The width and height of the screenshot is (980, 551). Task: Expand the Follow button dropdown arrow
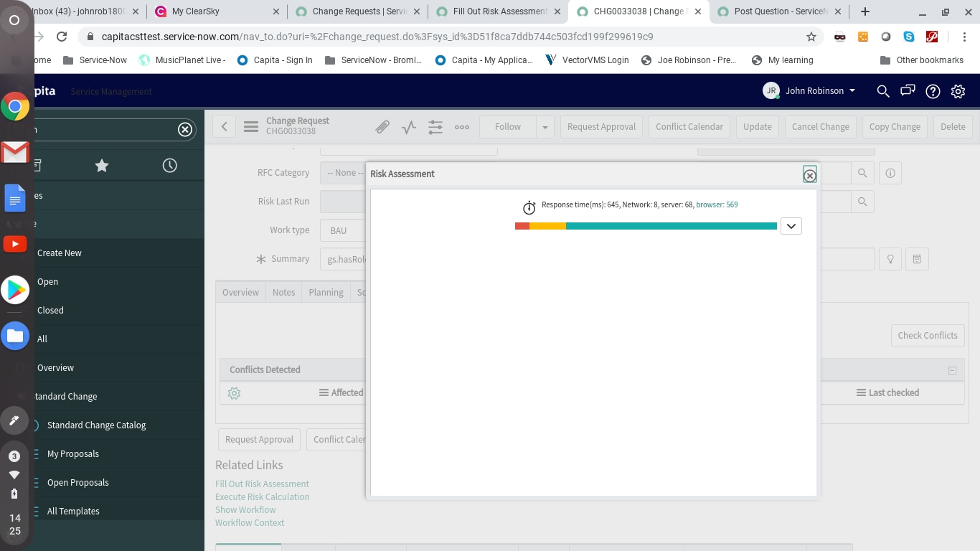545,126
